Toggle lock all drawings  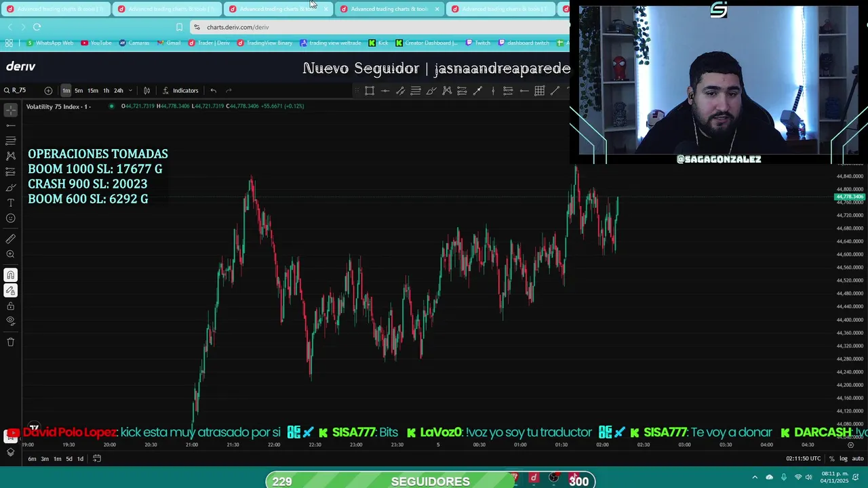pyautogui.click(x=10, y=306)
